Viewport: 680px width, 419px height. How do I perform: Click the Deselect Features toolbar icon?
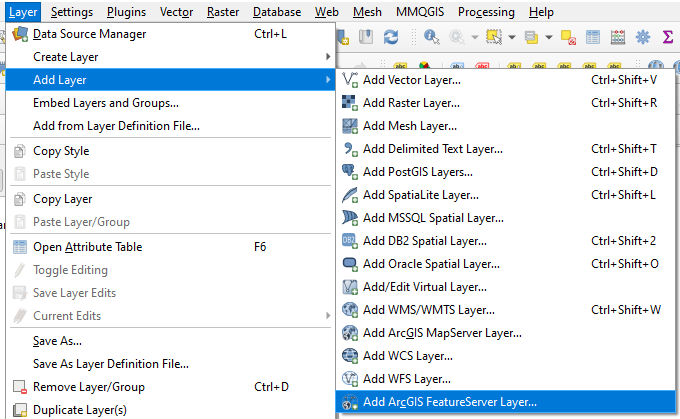pos(568,37)
